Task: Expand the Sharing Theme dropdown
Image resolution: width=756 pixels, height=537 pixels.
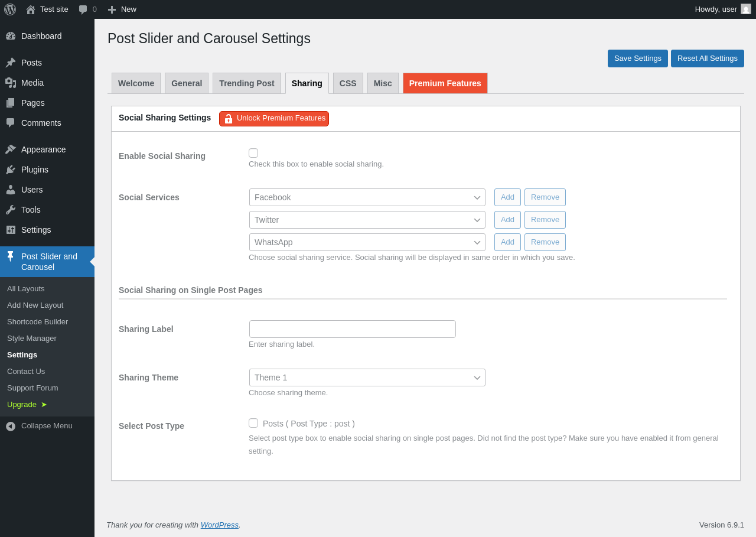Action: (367, 377)
